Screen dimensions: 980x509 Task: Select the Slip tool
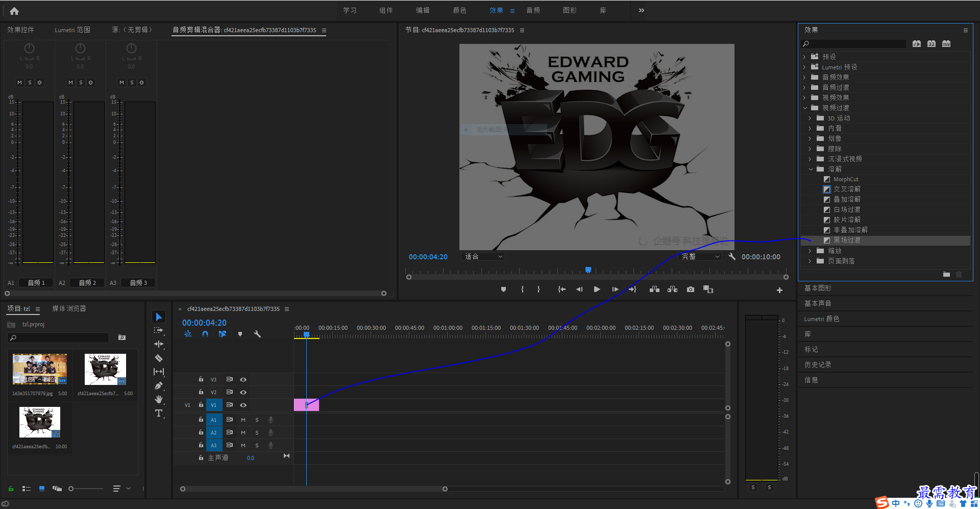[159, 372]
